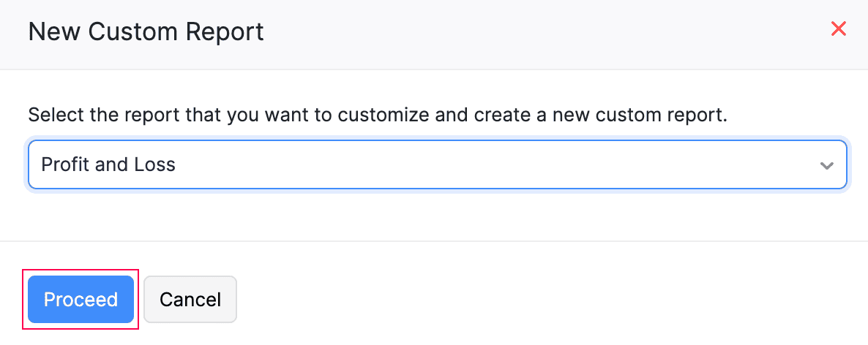Click the chevron arrow in the report selector
868x345 pixels.
(x=826, y=165)
